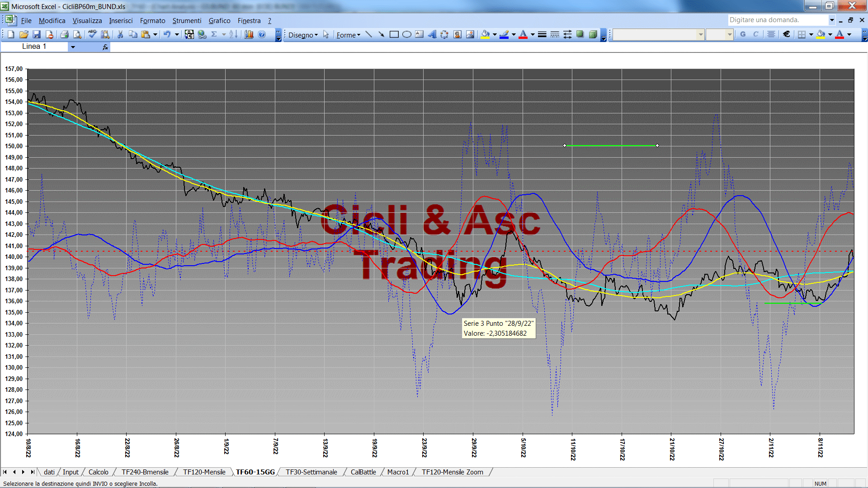Click the New workbook icon

click(11, 35)
